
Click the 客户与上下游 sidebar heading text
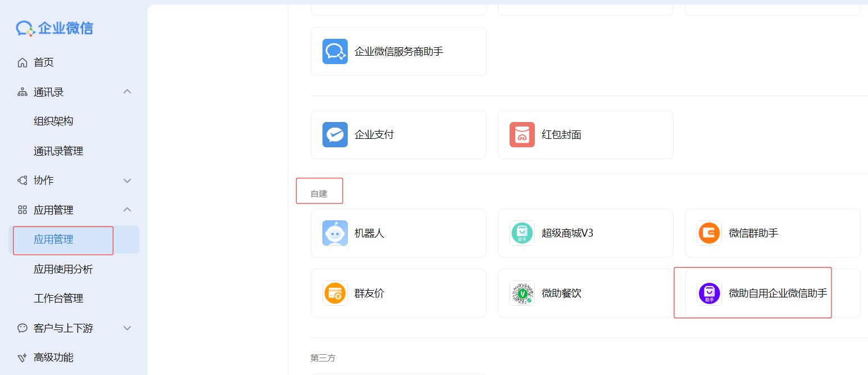tap(63, 328)
